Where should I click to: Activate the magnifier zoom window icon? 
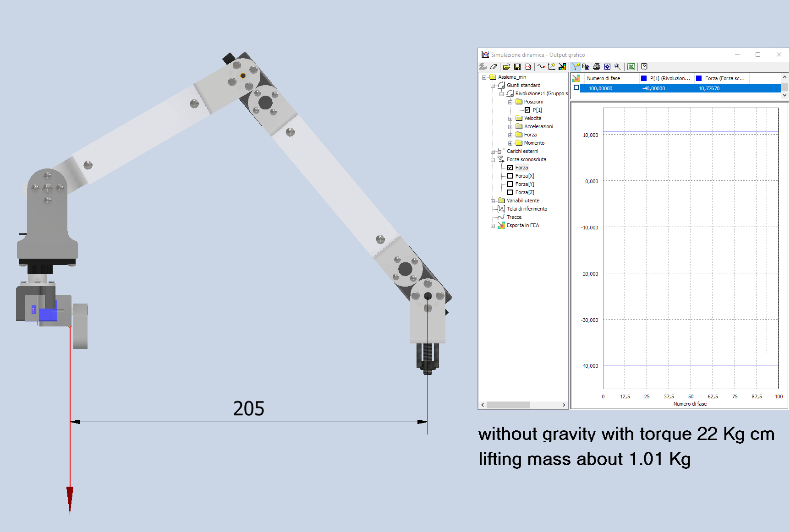618,67
